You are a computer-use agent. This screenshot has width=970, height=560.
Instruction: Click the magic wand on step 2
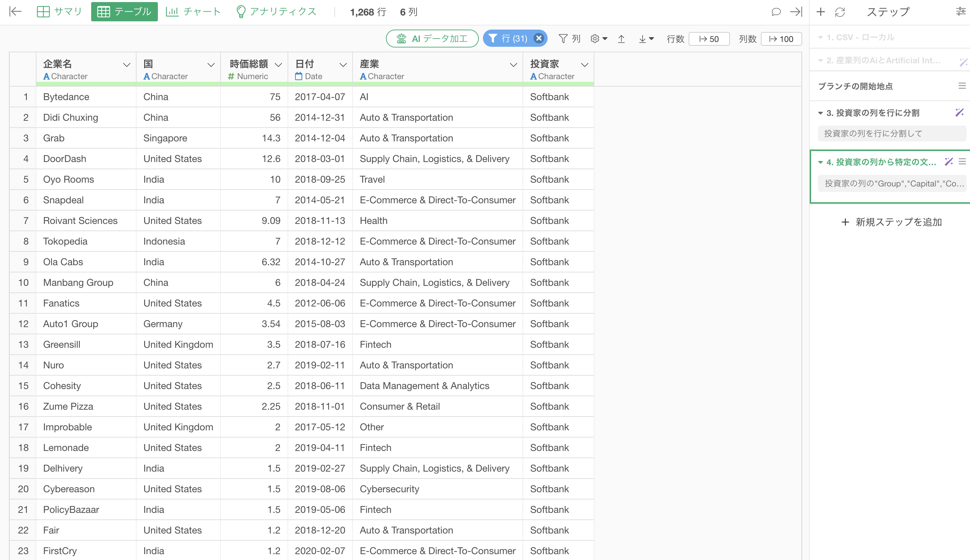(x=963, y=62)
